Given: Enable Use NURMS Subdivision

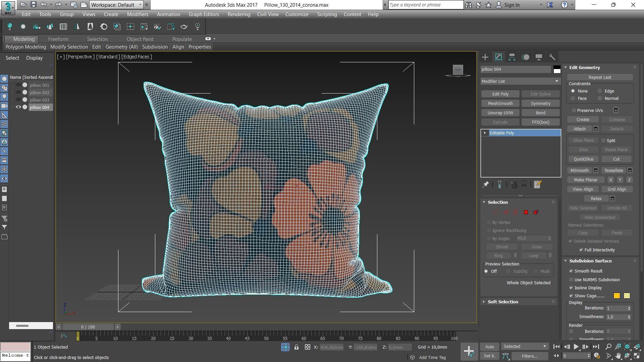Looking at the screenshot, I should (x=571, y=280).
